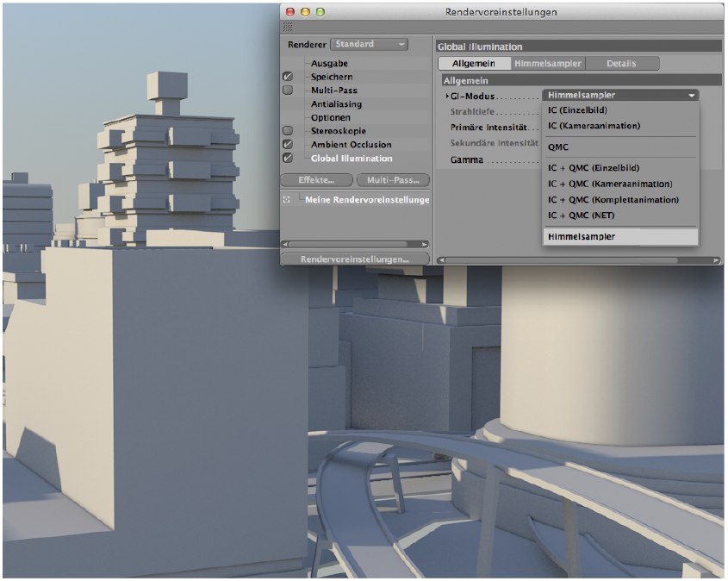This screenshot has height=581, width=728.
Task: Open the Renderer Standard dropdown
Action: coord(369,44)
